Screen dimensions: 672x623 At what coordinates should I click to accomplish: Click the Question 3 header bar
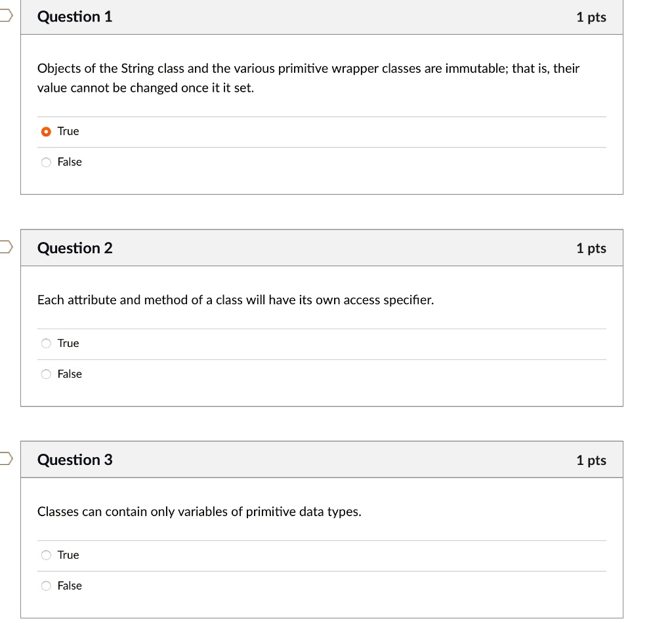(322, 460)
